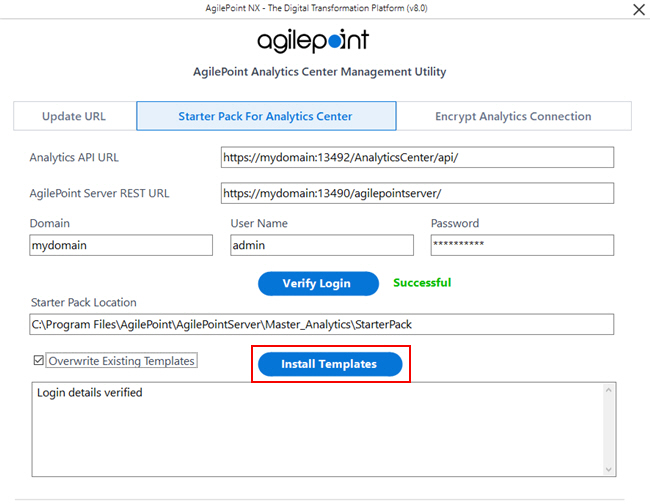Click the Starter Pack Location path field
The height and width of the screenshot is (504, 650).
tap(321, 324)
